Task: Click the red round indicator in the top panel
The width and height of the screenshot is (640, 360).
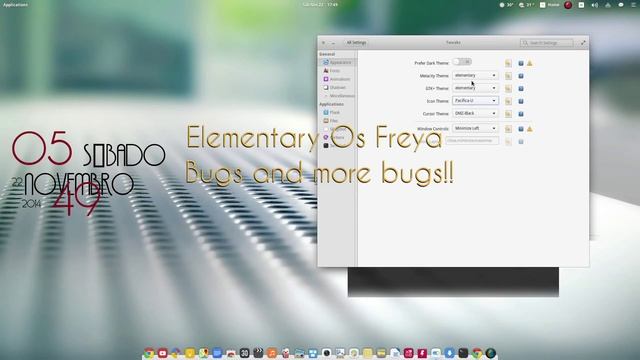Action: tap(568, 5)
